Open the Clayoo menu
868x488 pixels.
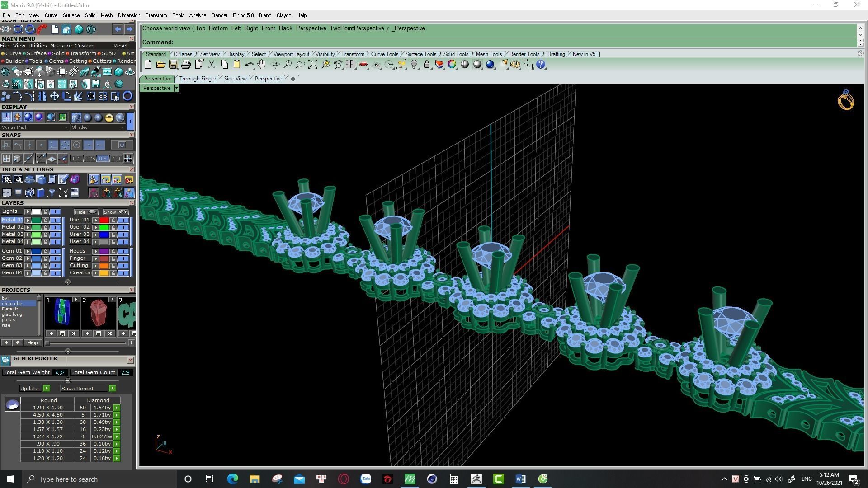(283, 15)
